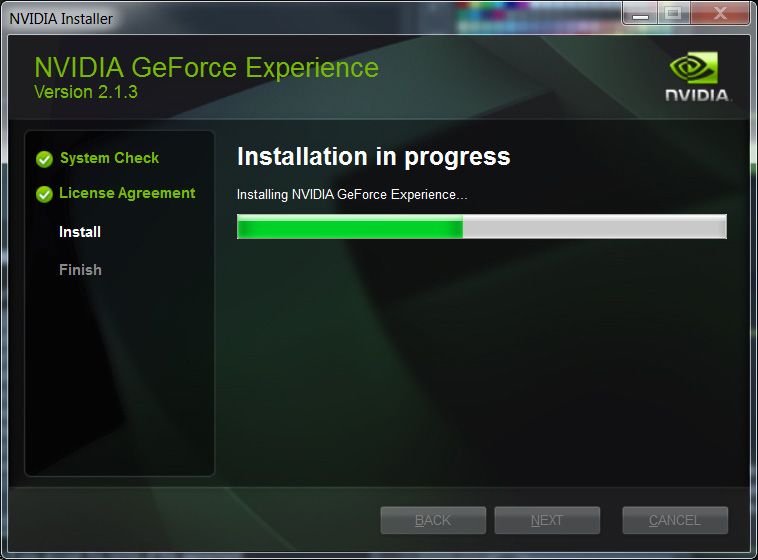Click the installation progress bar

[x=481, y=226]
